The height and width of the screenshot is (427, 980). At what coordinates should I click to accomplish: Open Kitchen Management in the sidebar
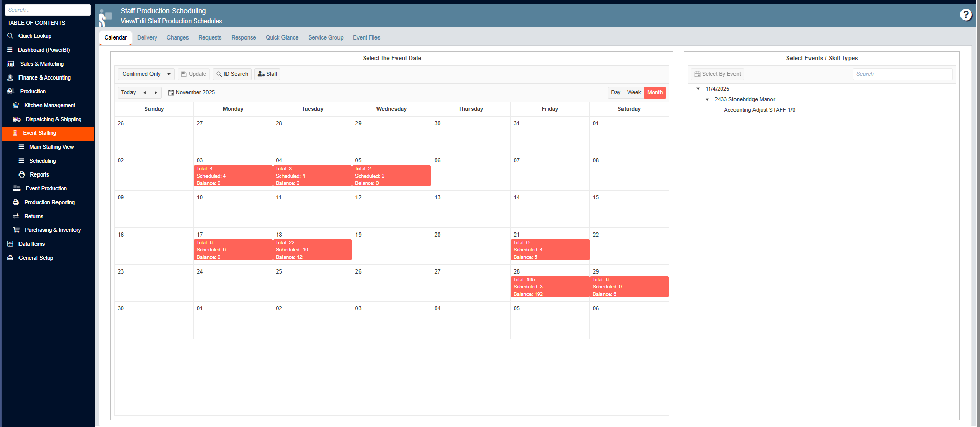tap(49, 105)
